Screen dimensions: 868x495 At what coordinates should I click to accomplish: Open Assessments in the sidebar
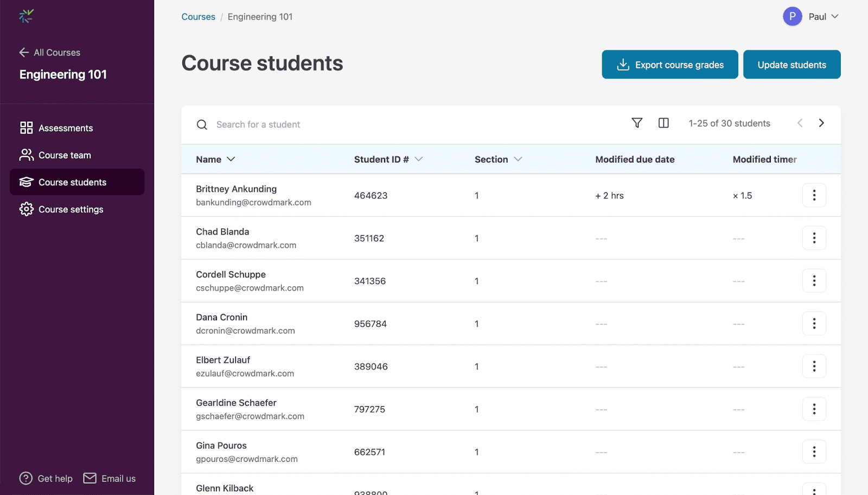[x=66, y=128]
